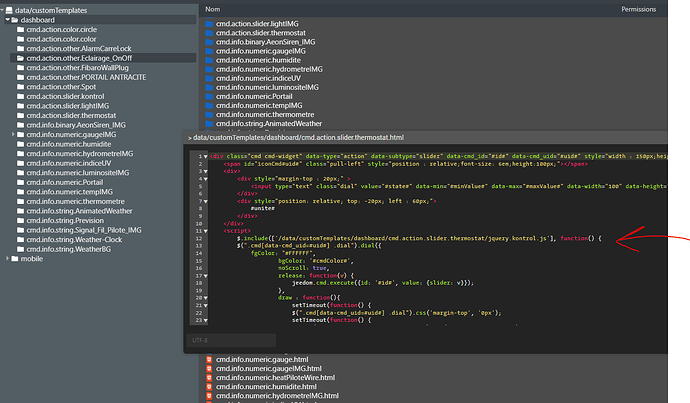Click folder icon of cmd.action.other.AlarmCarreLock
Screen dimensions: 690x403
(20, 48)
